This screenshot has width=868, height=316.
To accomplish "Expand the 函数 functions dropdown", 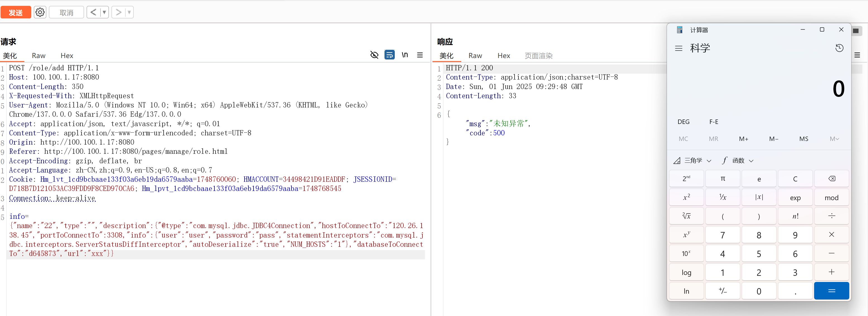I will click(x=738, y=161).
